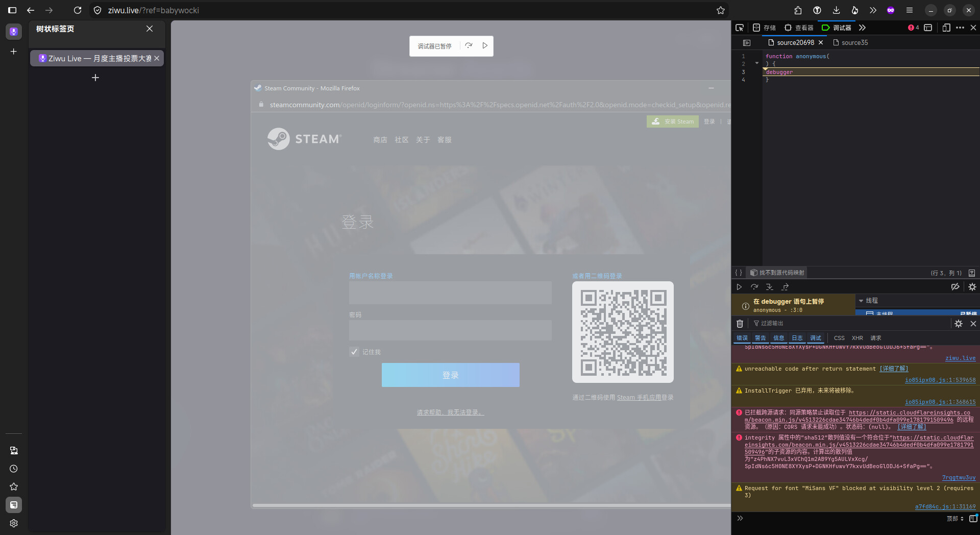
Task: Step over in the paused overlay
Action: pos(469,46)
